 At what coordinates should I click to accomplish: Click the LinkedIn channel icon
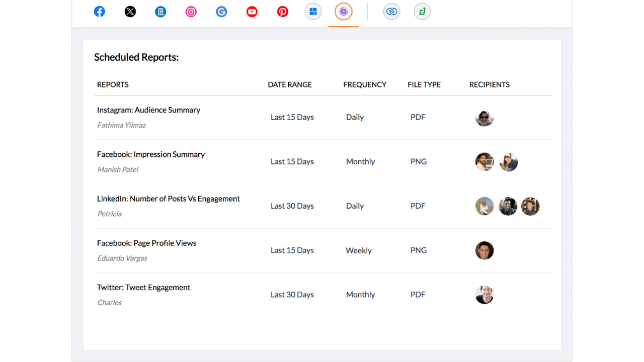[x=160, y=11]
